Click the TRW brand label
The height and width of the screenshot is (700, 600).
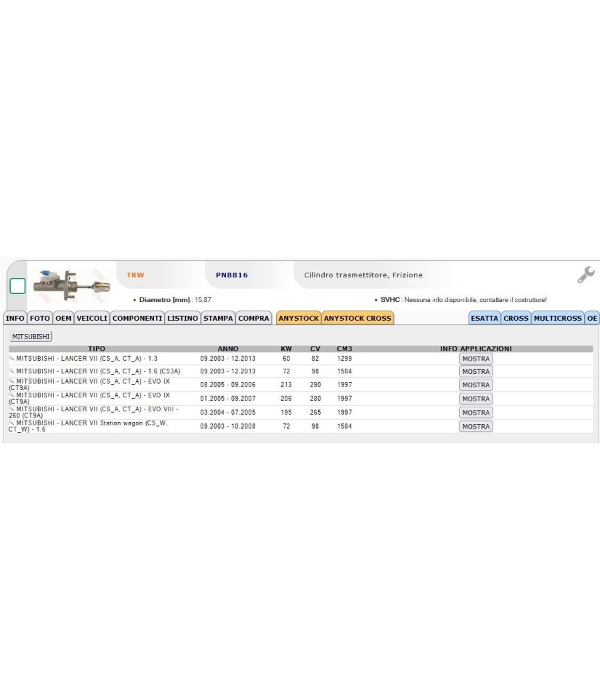pyautogui.click(x=136, y=275)
